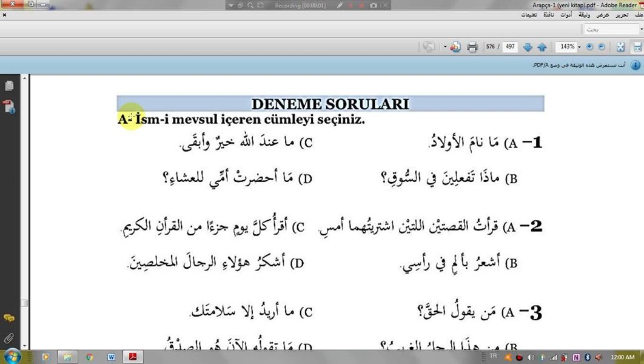Click the 12:00 AM system clock
The height and width of the screenshot is (364, 644).
coord(622,357)
